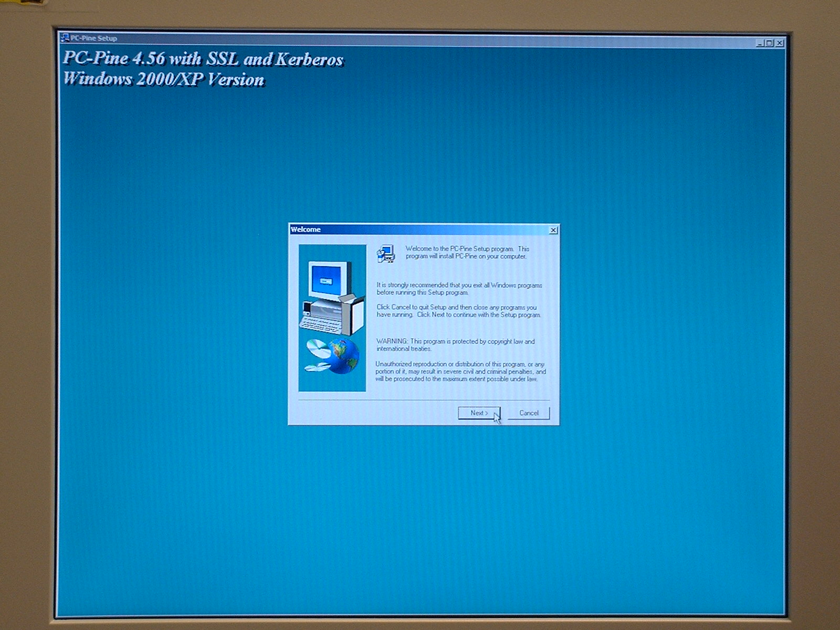Image resolution: width=840 pixels, height=630 pixels.
Task: Maximize the PC-Pine Setup window
Action: click(x=769, y=43)
